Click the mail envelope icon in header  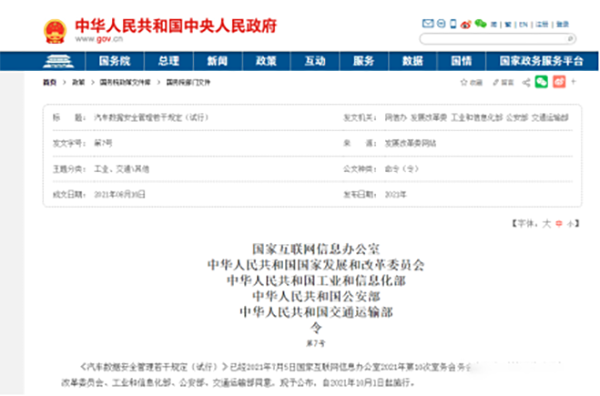[x=427, y=24]
